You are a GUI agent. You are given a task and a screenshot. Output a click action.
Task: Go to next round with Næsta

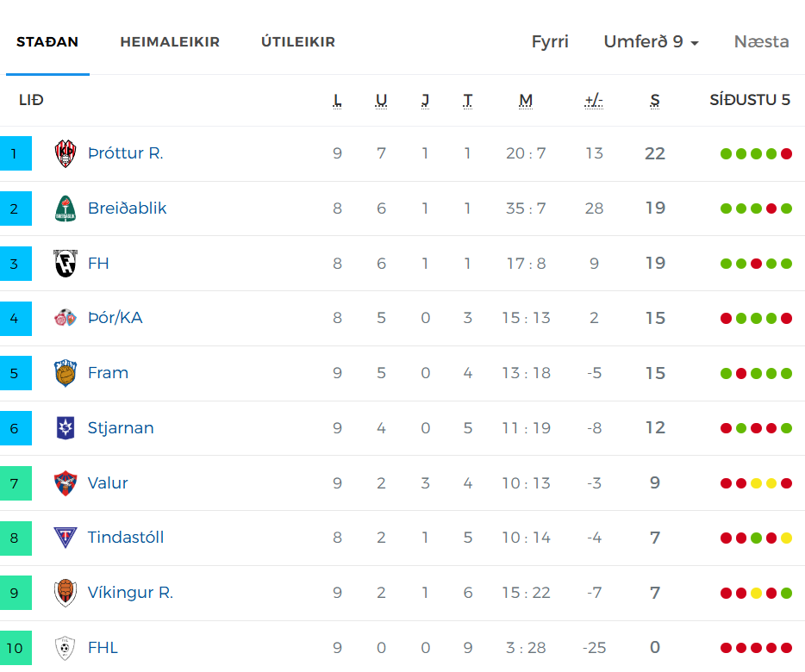(x=761, y=41)
